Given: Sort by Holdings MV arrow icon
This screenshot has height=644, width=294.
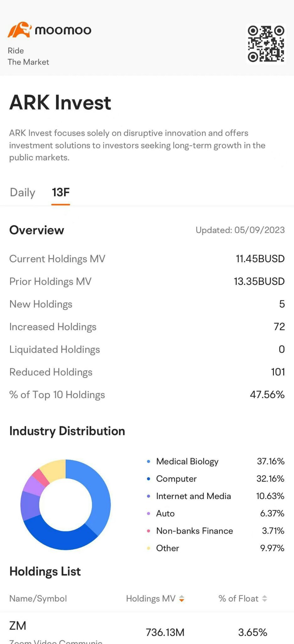Looking at the screenshot, I should point(182,599).
